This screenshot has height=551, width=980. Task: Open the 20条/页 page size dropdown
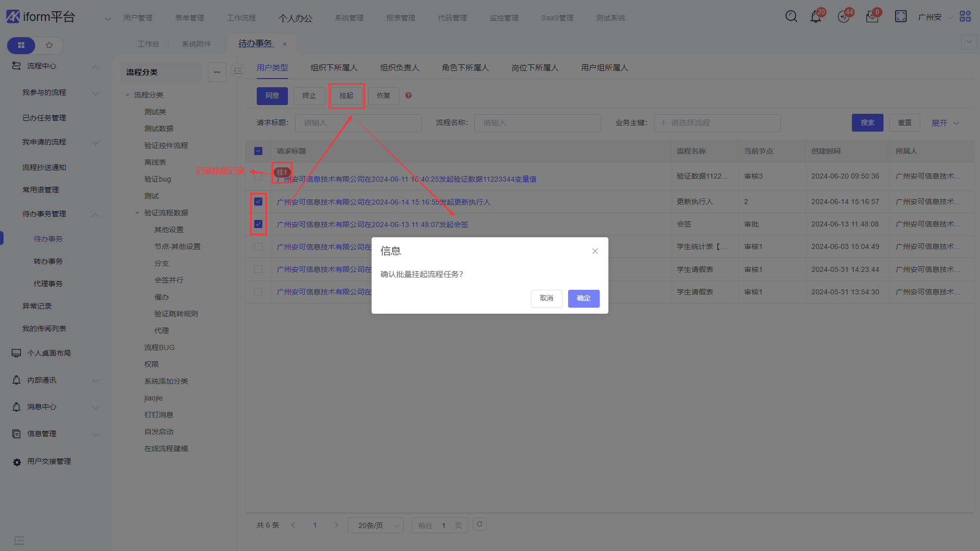(x=376, y=525)
